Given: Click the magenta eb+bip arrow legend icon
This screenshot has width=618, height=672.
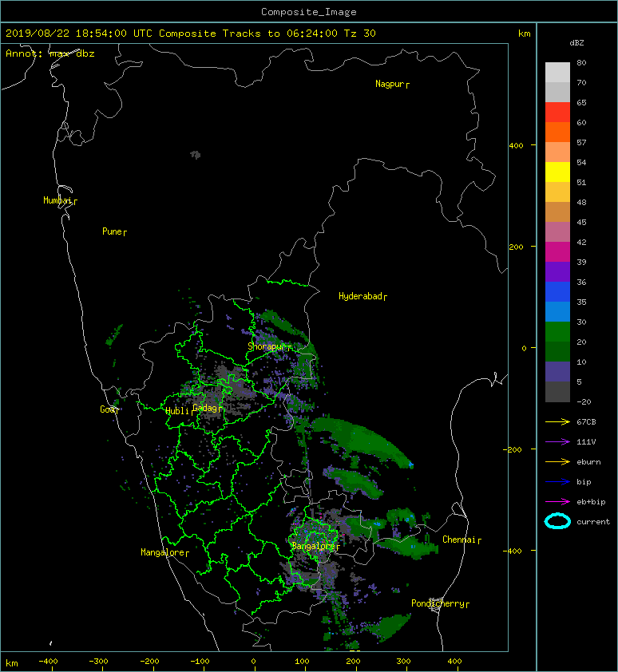Looking at the screenshot, I should (557, 502).
